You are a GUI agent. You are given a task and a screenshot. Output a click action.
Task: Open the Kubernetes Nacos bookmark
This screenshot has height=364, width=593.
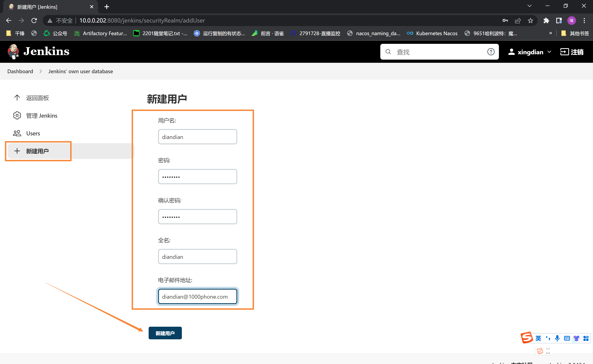[432, 33]
